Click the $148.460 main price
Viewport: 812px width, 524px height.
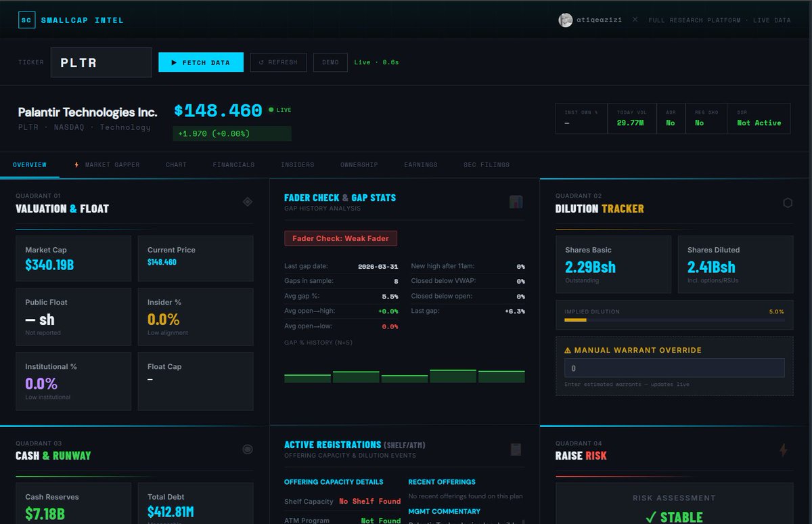pos(218,110)
